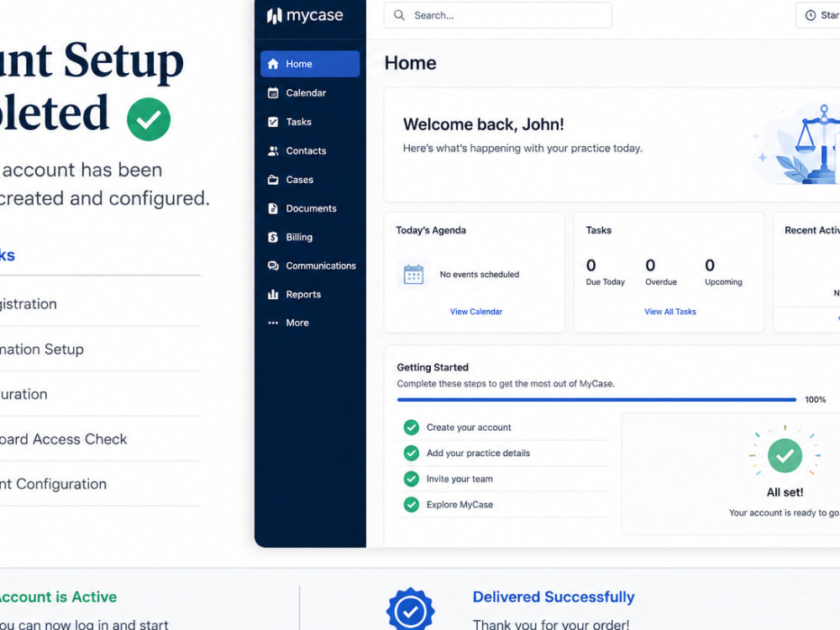Click the More ellipsis icon
This screenshot has height=630, width=840.
pos(273,323)
